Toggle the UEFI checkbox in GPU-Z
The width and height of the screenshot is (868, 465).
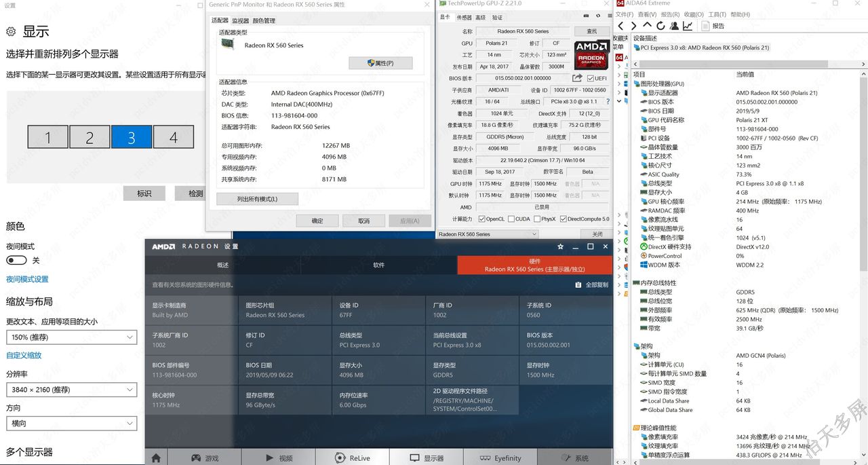(x=591, y=78)
